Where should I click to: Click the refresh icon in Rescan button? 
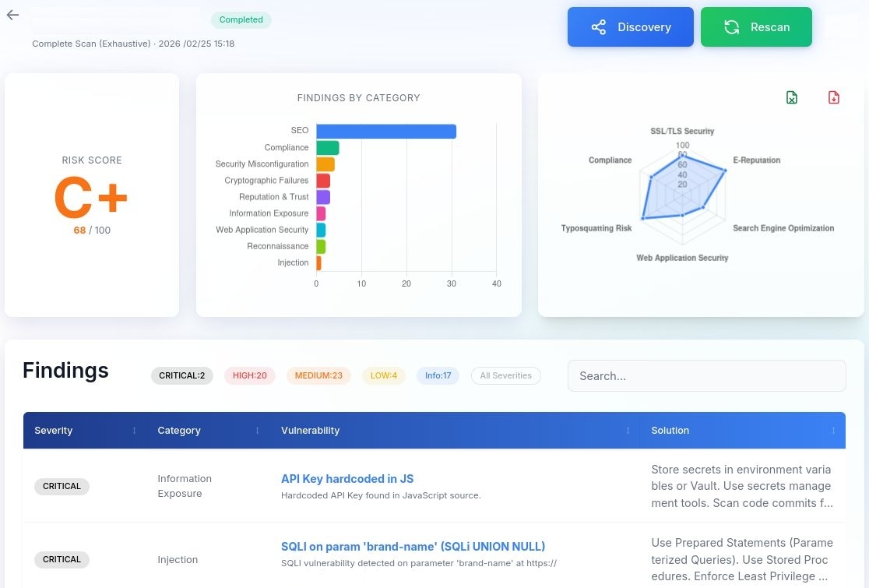731,27
